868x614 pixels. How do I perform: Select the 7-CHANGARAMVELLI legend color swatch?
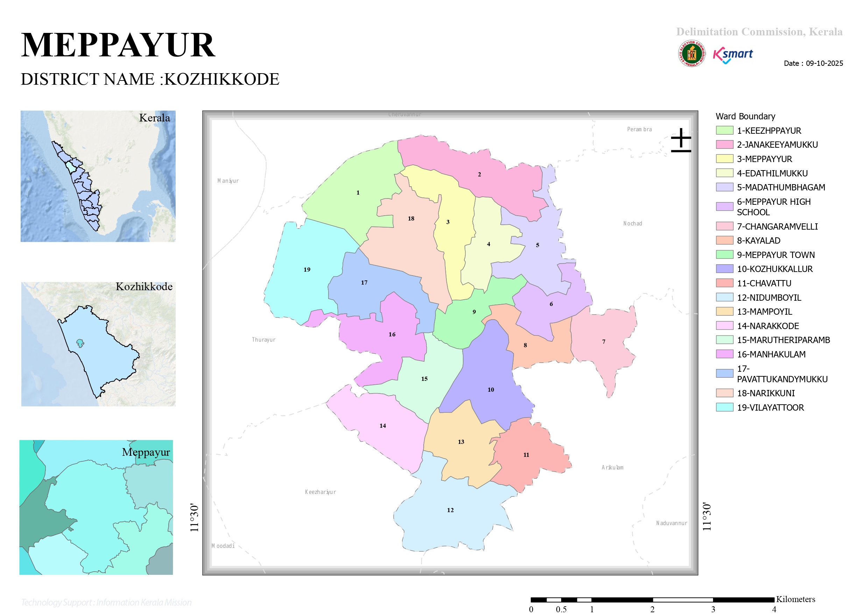click(x=724, y=226)
